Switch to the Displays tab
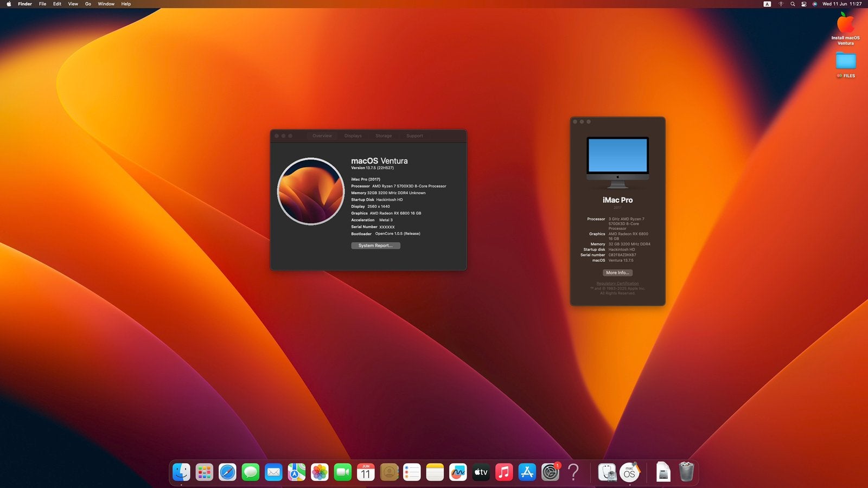 tap(353, 136)
